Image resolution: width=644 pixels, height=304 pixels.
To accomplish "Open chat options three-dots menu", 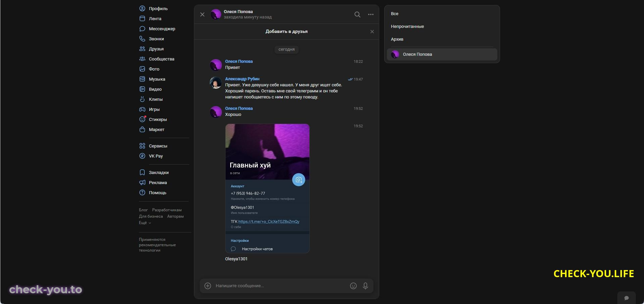I will tap(371, 14).
